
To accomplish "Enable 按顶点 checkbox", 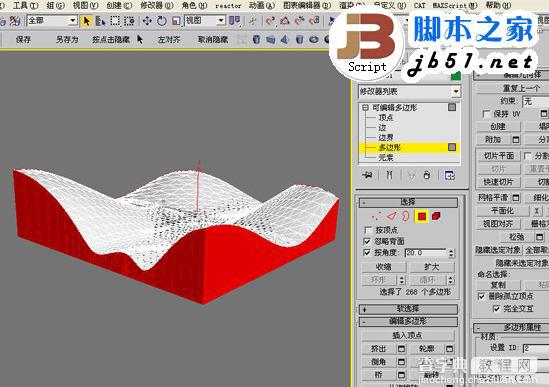I will 368,230.
